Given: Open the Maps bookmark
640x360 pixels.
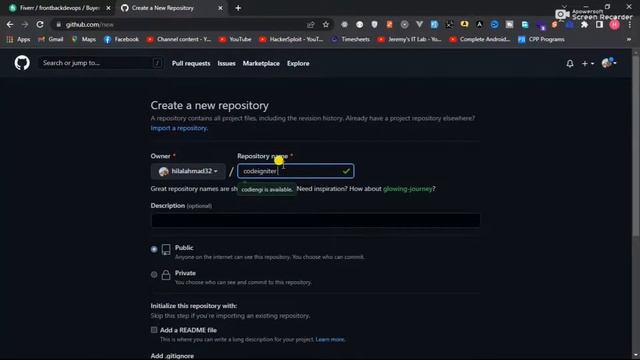Looking at the screenshot, I should 83,39.
